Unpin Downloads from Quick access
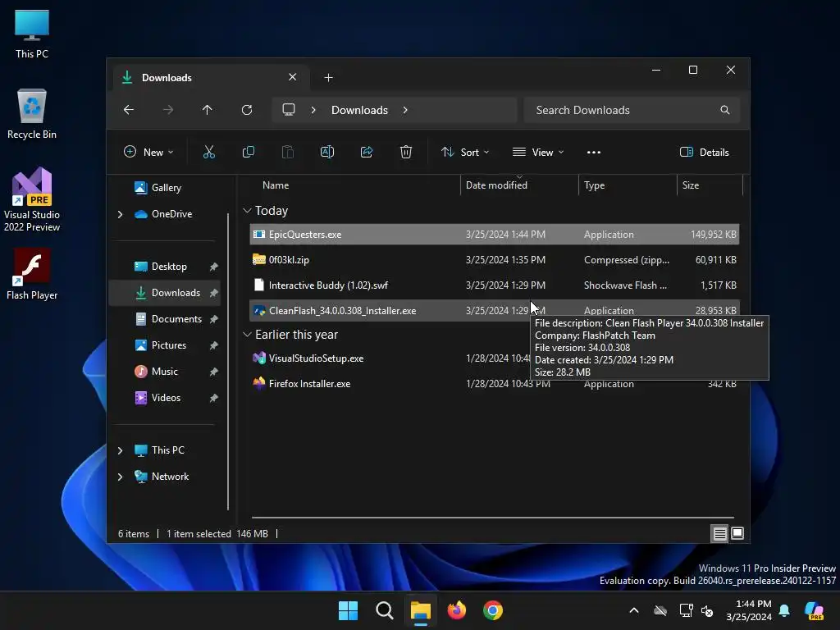Screen dimensions: 840x630 click(214, 293)
